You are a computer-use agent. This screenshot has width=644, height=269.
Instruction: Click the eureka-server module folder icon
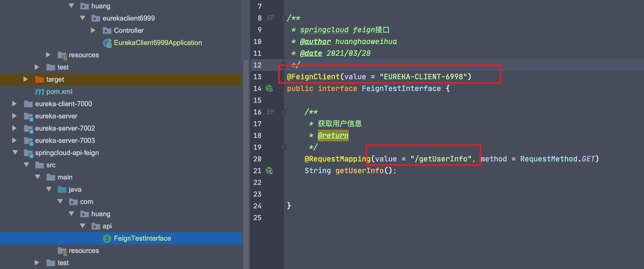pos(29,116)
